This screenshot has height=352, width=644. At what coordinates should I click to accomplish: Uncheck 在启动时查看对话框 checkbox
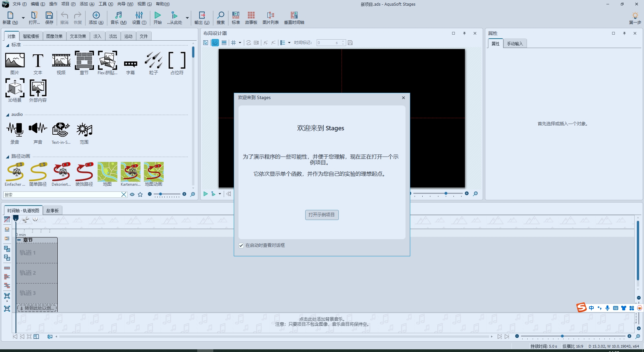(241, 246)
